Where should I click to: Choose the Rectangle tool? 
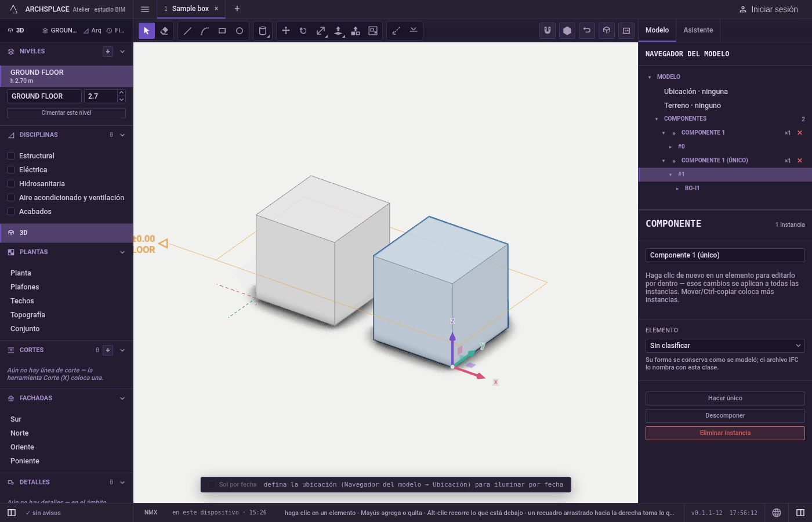(222, 31)
